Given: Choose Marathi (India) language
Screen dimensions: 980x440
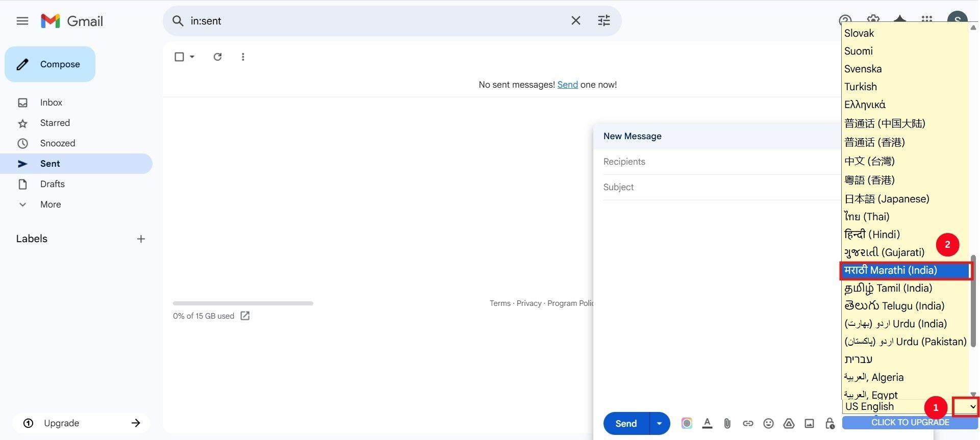Looking at the screenshot, I should 905,270.
